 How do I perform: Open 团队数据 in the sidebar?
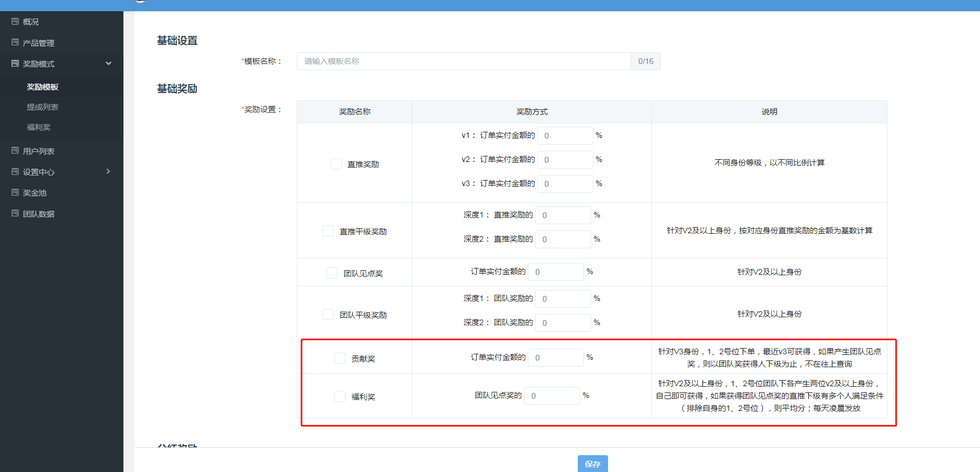pos(39,214)
